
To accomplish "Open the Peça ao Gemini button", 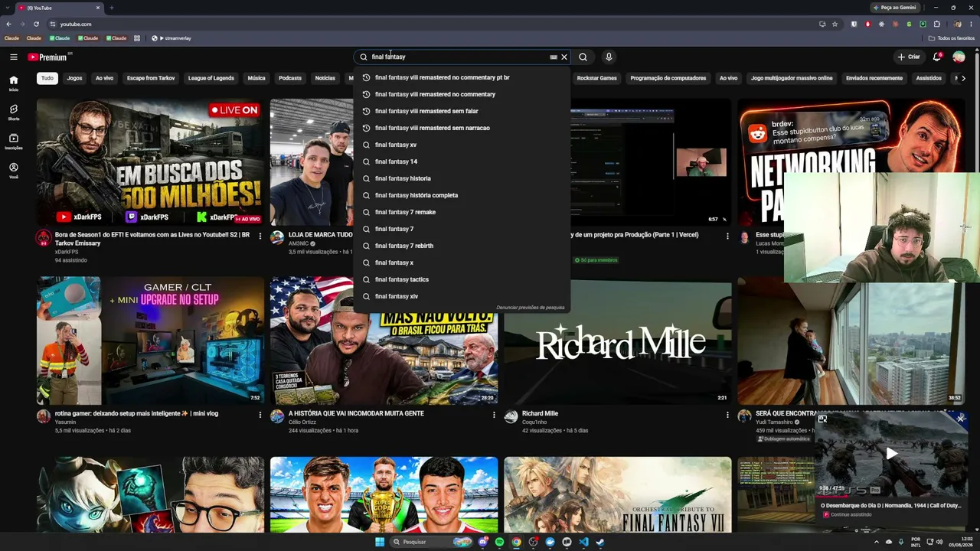I will 894,8.
